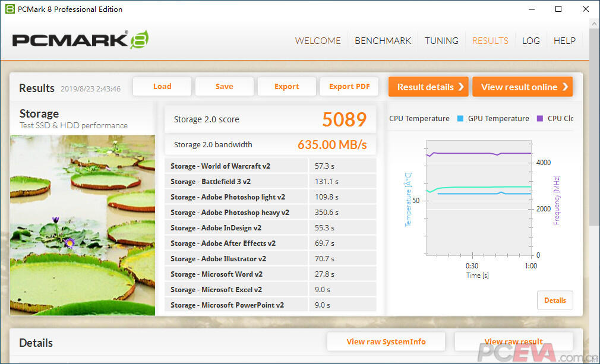
Task: Open the HELP tab
Action: 564,40
